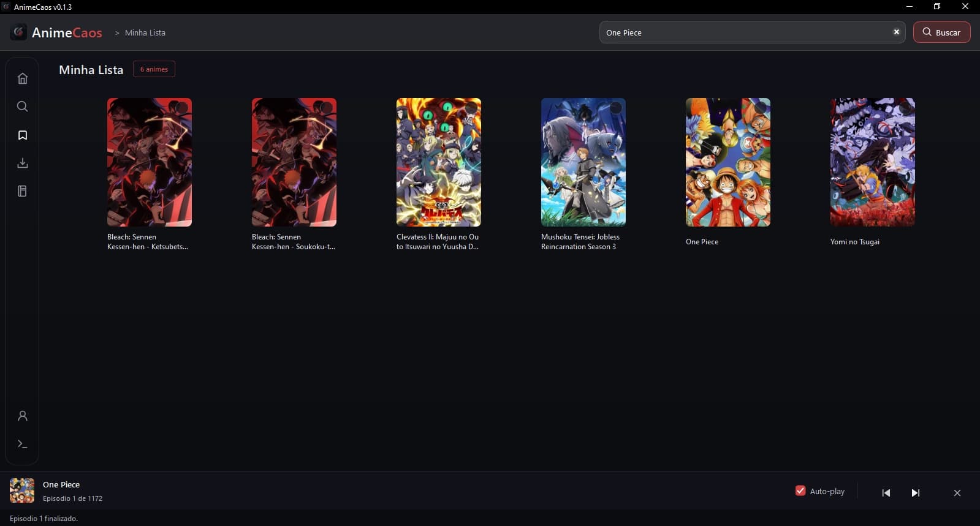Click circle button on Mushoku Tensei poster
The height and width of the screenshot is (526, 980).
[615, 108]
